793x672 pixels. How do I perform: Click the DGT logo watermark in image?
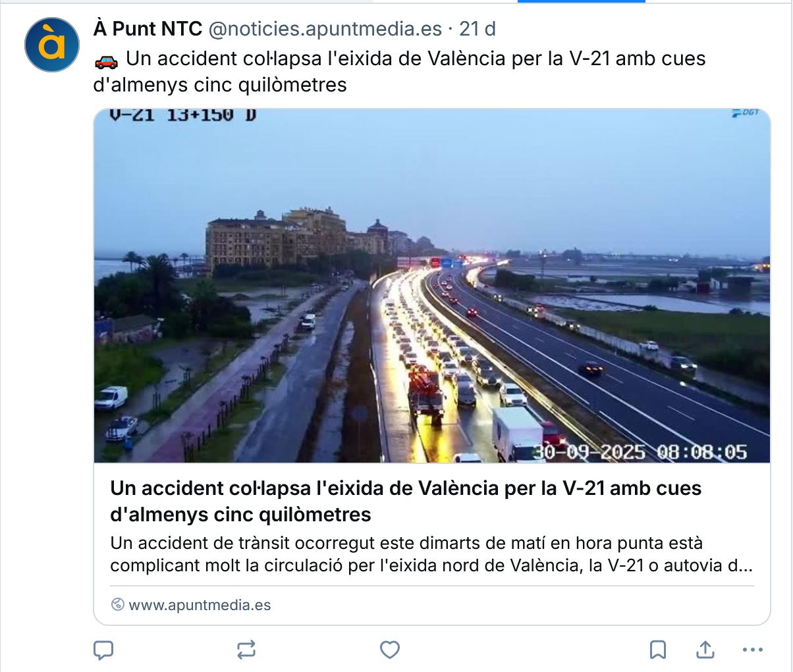point(746,113)
